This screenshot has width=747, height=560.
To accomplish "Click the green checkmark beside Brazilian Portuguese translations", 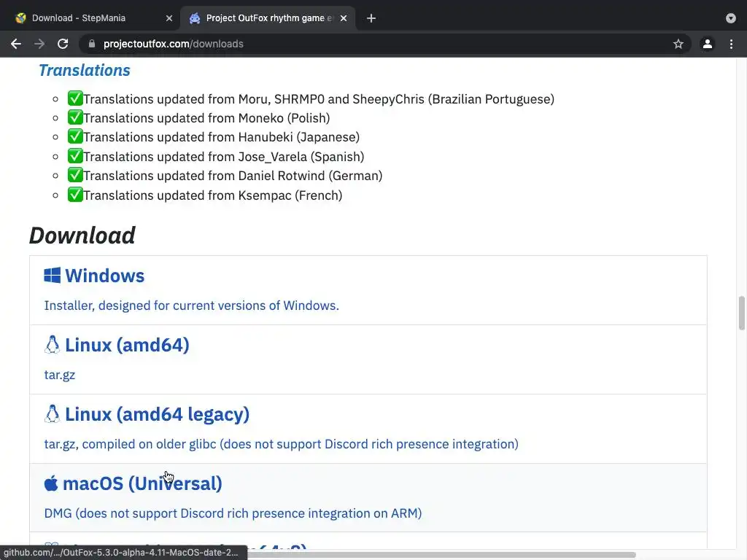I will 75,98.
